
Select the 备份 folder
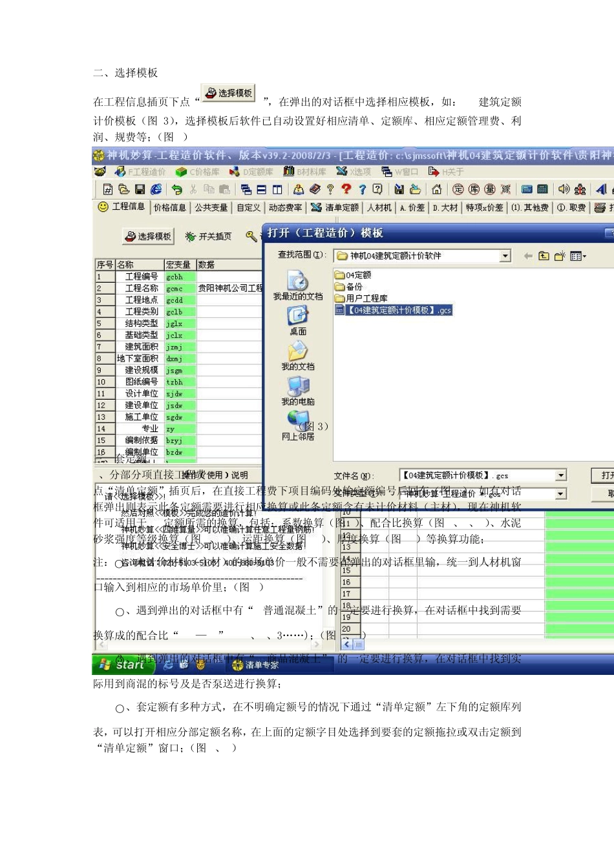[x=349, y=287]
